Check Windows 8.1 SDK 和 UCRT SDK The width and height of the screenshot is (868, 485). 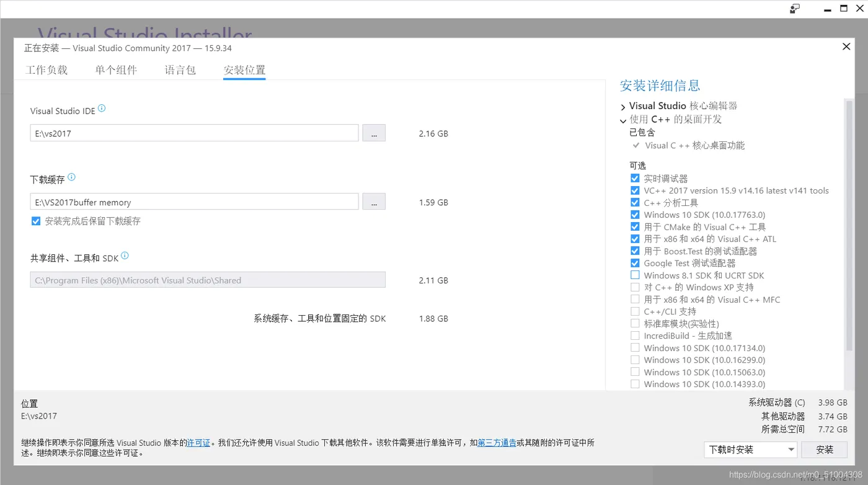click(x=635, y=275)
